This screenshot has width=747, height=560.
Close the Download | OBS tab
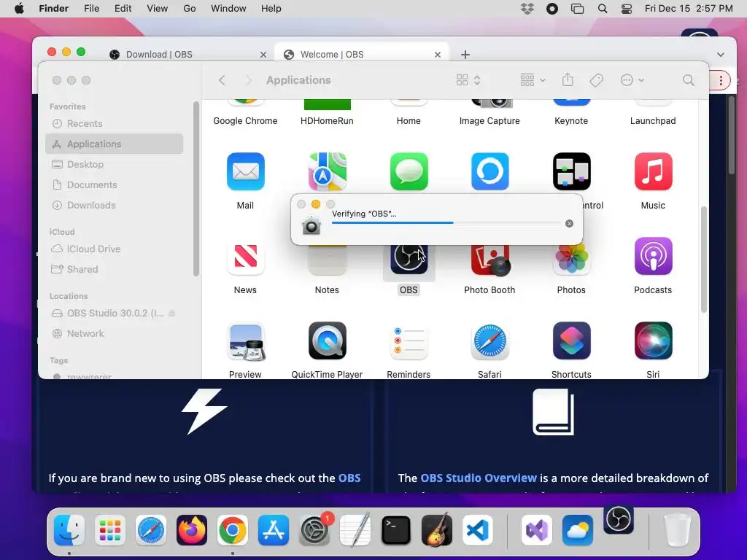click(263, 55)
